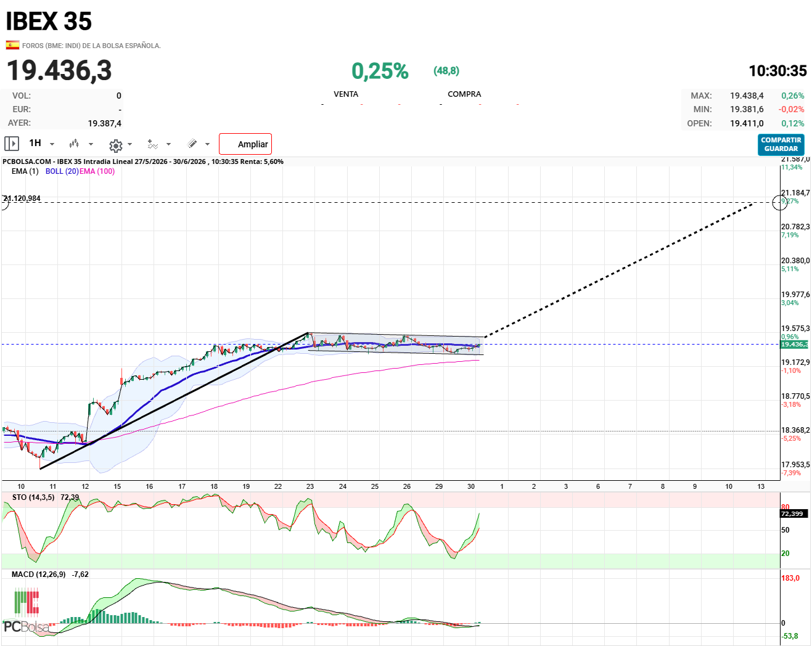Click the AYER value 19.387,4
The width and height of the screenshot is (812, 646).
(x=104, y=123)
